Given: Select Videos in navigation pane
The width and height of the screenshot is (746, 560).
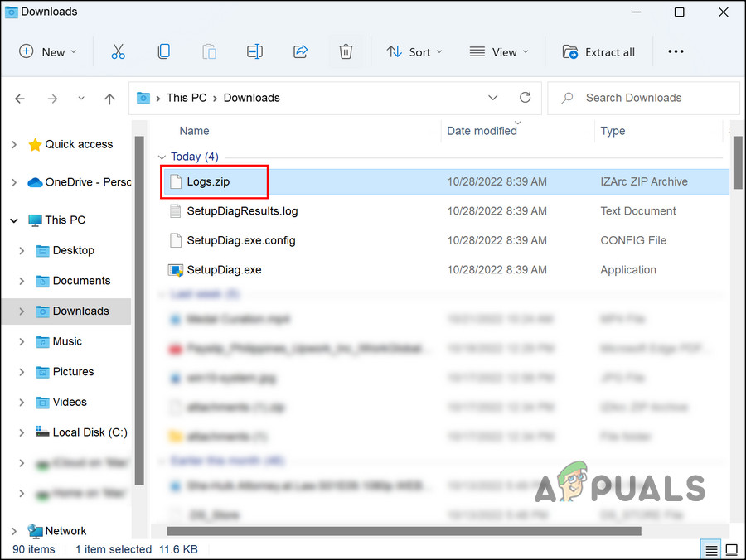Looking at the screenshot, I should (x=70, y=402).
